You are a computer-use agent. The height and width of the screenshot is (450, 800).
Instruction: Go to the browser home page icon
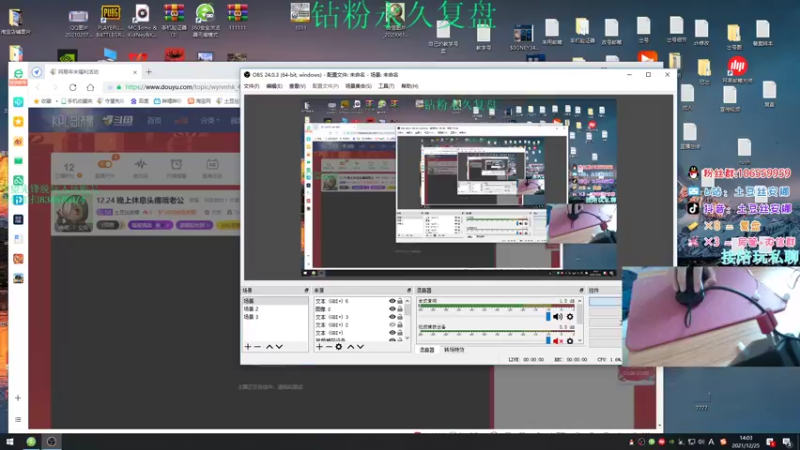point(90,87)
